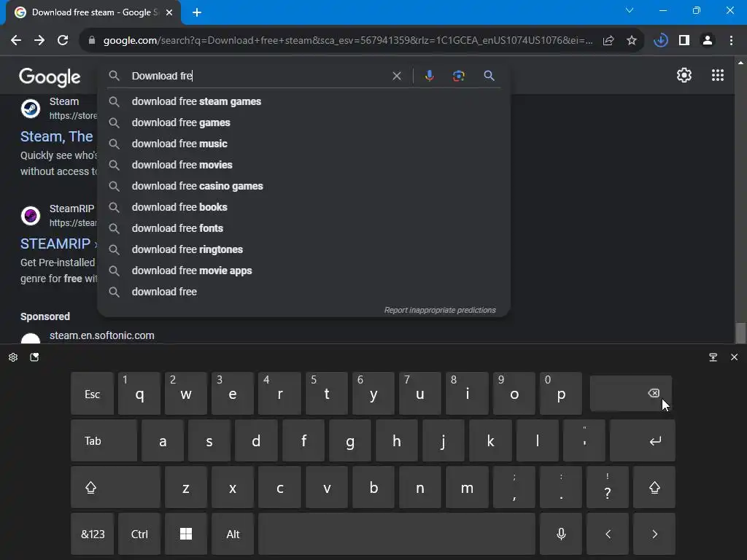
Task: Select suggestion download free movies
Action: pyautogui.click(x=303, y=165)
